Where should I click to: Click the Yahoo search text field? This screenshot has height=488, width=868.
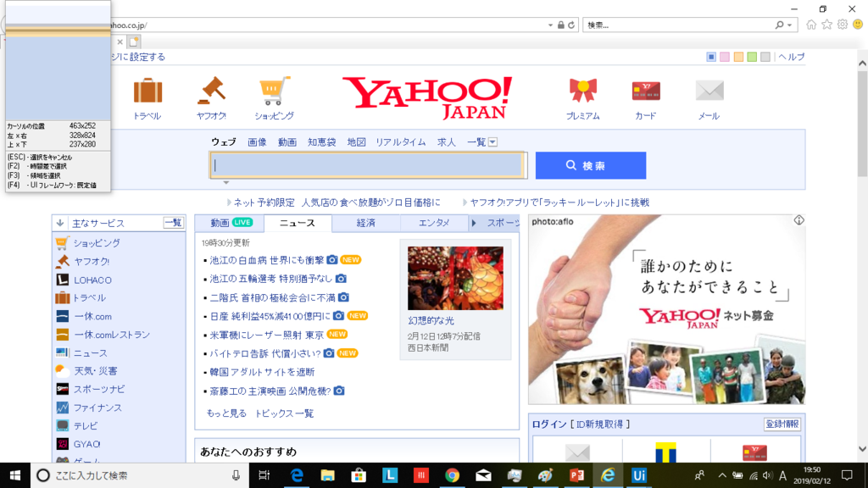[x=368, y=165]
